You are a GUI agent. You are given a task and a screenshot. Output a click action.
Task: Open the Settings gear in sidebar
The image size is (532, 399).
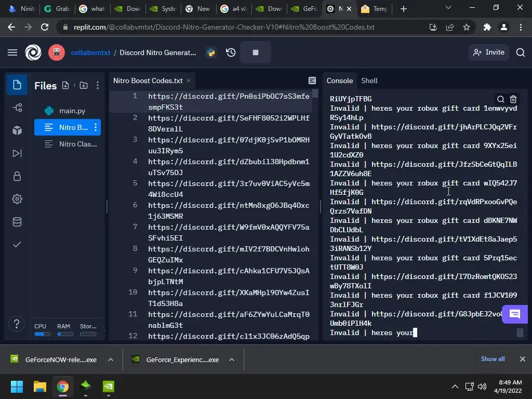point(17,199)
